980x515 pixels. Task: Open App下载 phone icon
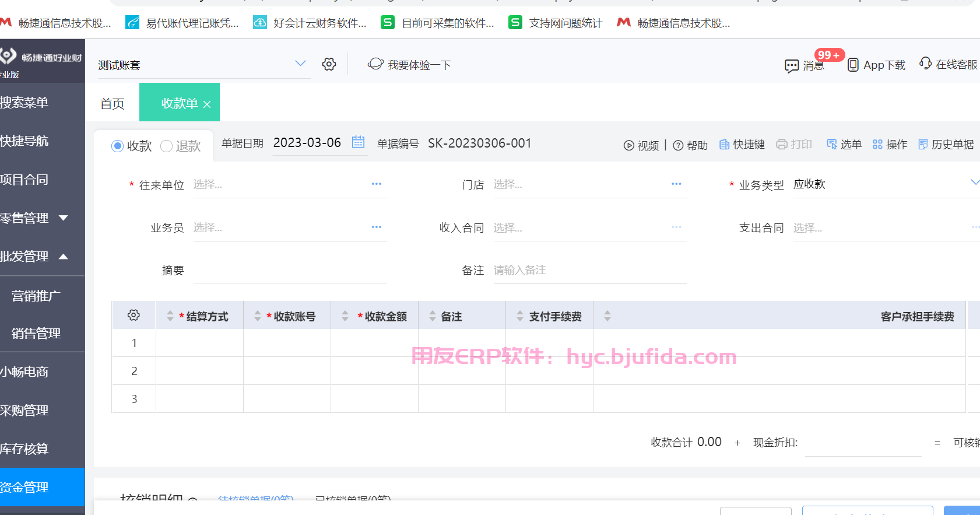(853, 65)
